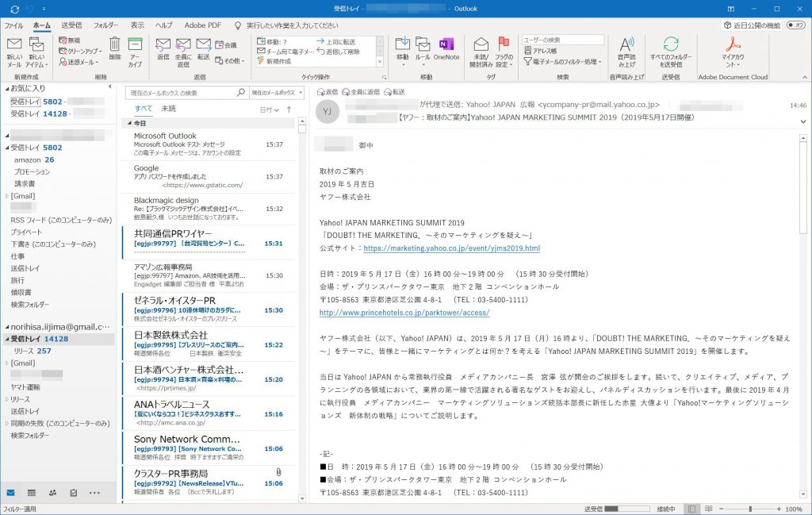812x515 pixels.
Task: Open the 迷惑メール dropdown
Action: 79,62
